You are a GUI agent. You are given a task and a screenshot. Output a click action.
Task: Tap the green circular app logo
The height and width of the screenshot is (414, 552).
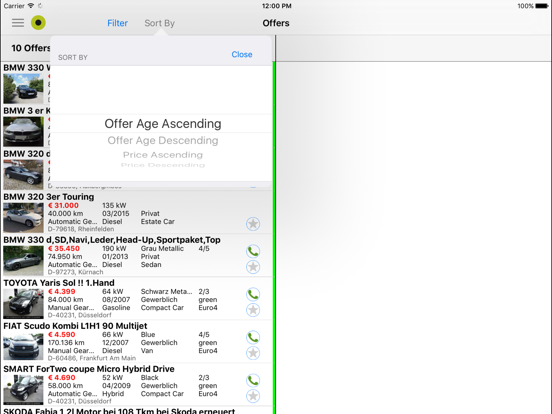pos(38,23)
